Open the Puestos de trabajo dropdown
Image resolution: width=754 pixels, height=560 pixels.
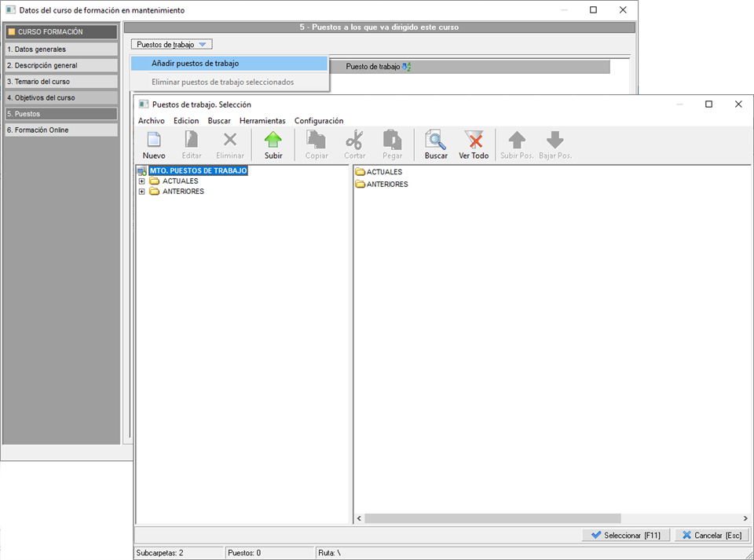coord(171,45)
